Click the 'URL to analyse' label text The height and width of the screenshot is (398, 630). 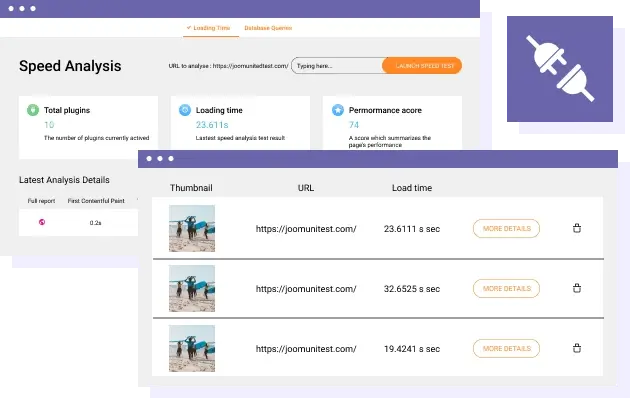click(228, 66)
